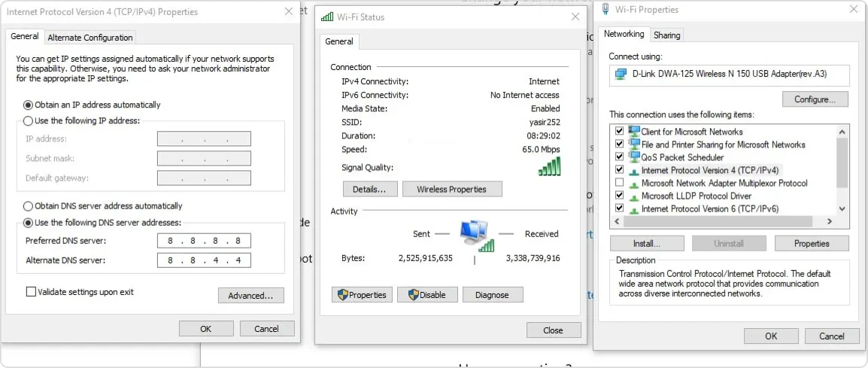
Task: Click the Preferred DNS server field
Action: click(204, 241)
